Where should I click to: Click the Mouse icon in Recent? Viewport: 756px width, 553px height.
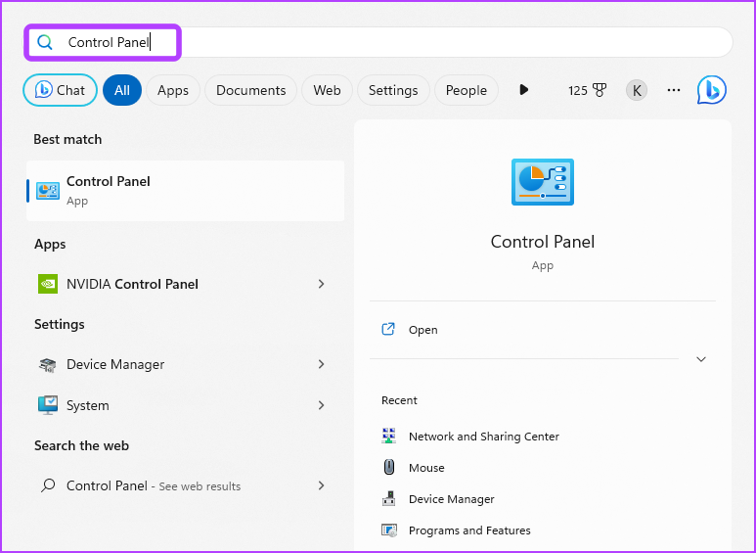(x=389, y=467)
